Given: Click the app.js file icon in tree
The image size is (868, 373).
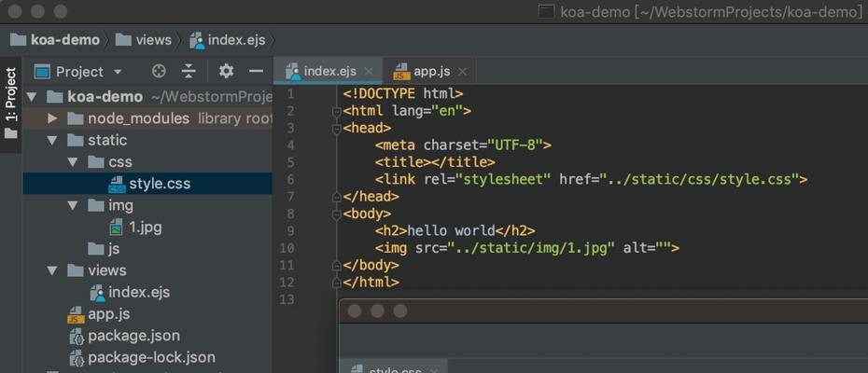Looking at the screenshot, I should tap(75, 314).
